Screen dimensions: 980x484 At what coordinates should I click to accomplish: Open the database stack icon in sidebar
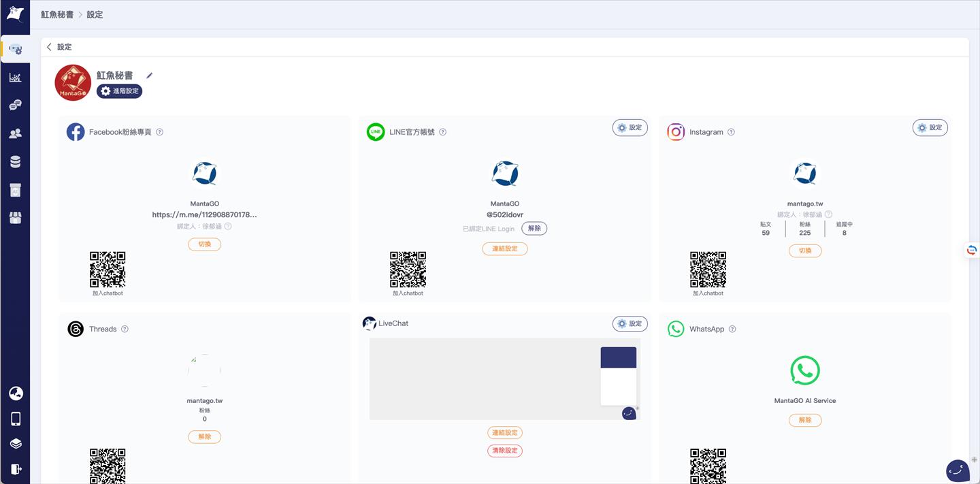(x=15, y=162)
